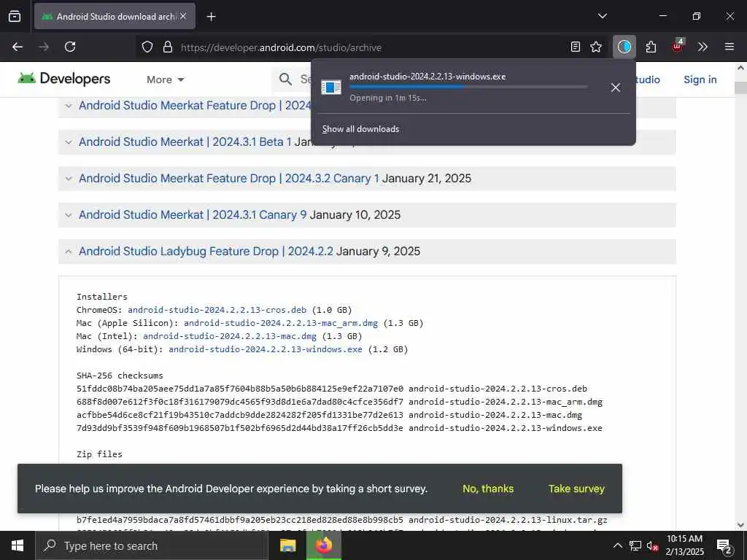Close the Android Studio download archive tab

(183, 16)
